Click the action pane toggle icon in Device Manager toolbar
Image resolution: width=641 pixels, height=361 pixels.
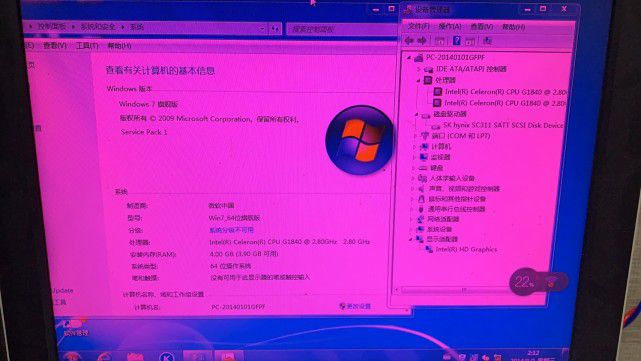pyautogui.click(x=470, y=41)
